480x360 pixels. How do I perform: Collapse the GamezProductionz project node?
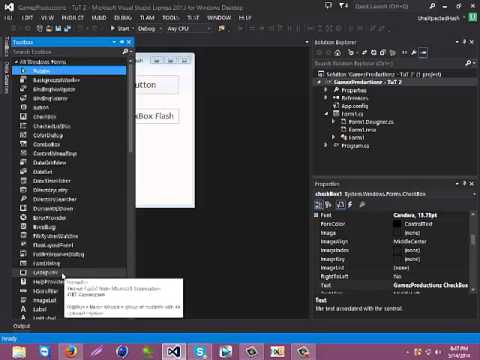point(319,82)
